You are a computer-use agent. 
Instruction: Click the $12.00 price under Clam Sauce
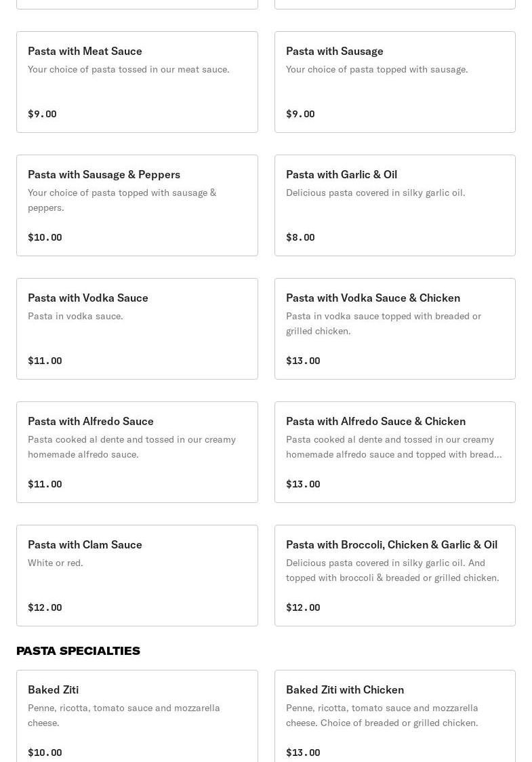pos(45,607)
